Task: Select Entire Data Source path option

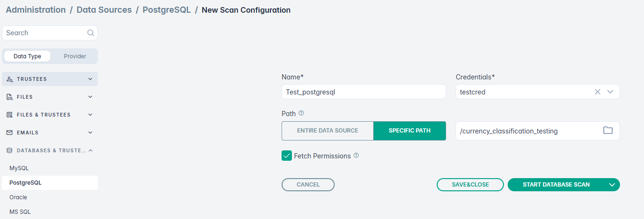Action: pos(328,131)
